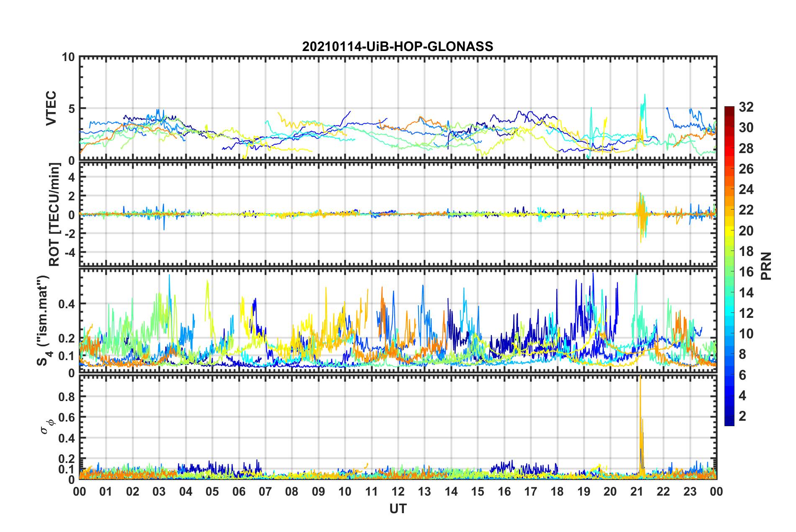Click the x-axis tick label 01

tap(106, 491)
